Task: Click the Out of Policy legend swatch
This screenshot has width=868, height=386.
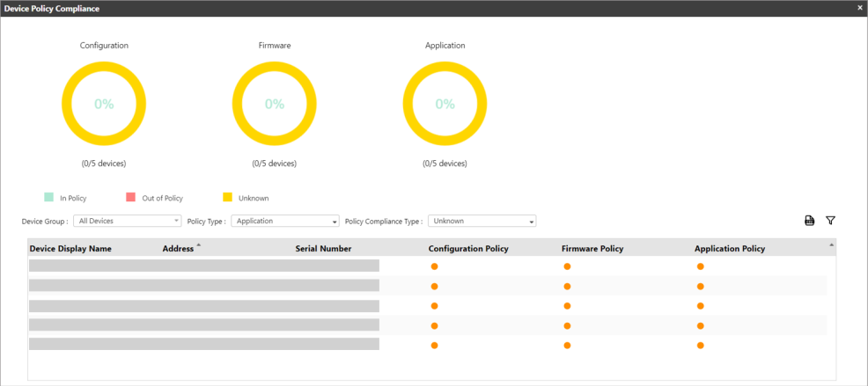Action: click(130, 198)
